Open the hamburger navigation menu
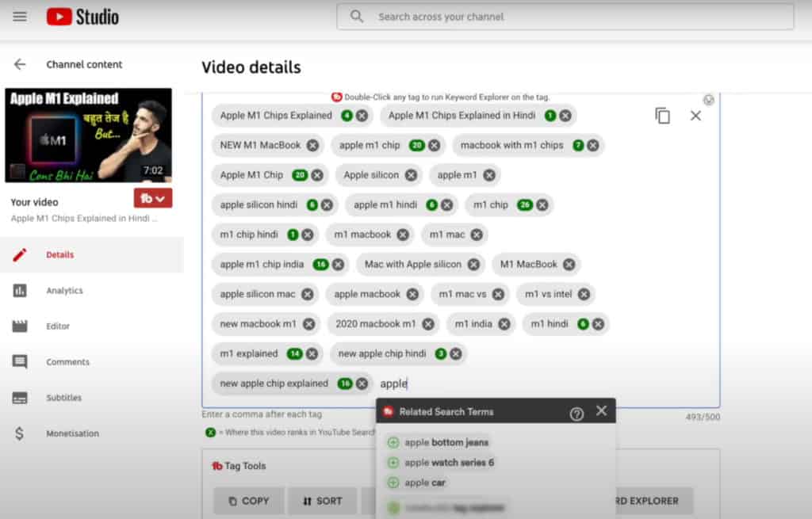Screen dimensions: 812x519 [20, 17]
